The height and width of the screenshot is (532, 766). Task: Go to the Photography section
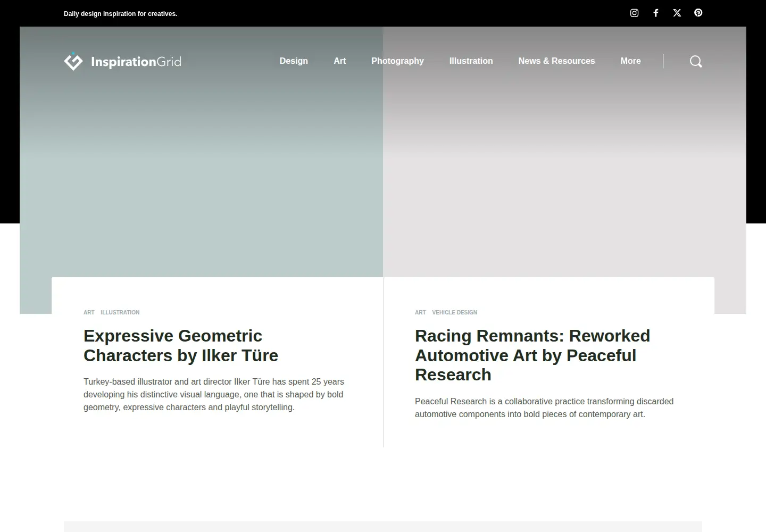(x=397, y=61)
